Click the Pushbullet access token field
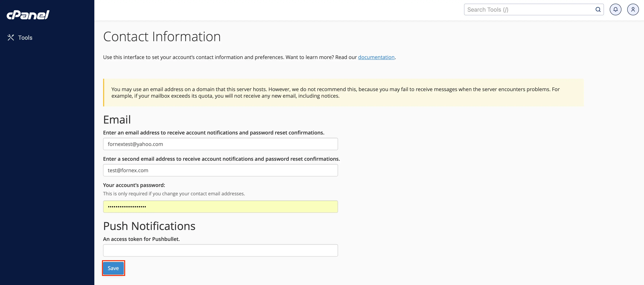644x285 pixels. click(220, 250)
